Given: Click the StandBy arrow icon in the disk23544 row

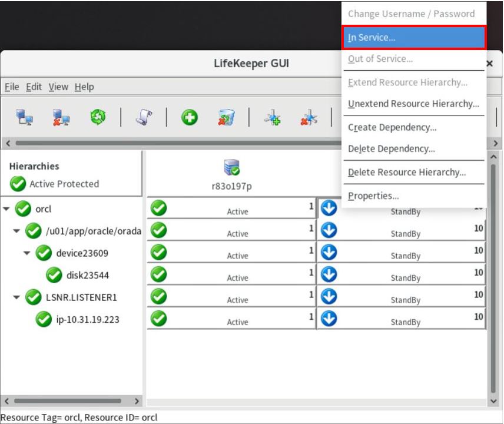Looking at the screenshot, I should (x=329, y=274).
